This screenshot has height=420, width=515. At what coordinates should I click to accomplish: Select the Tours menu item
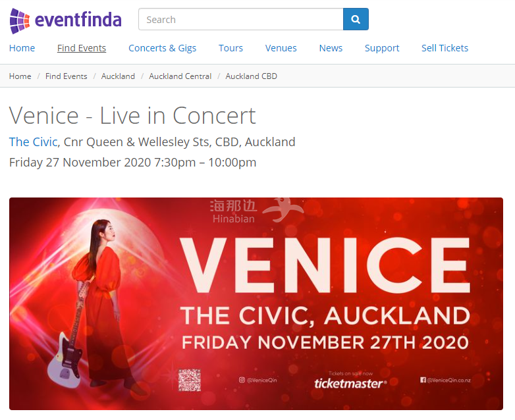point(230,48)
